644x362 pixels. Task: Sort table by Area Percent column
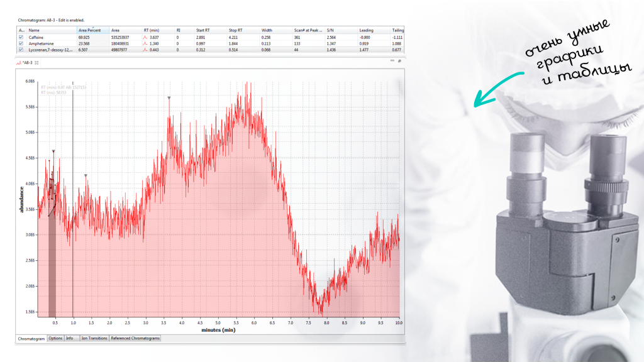89,30
